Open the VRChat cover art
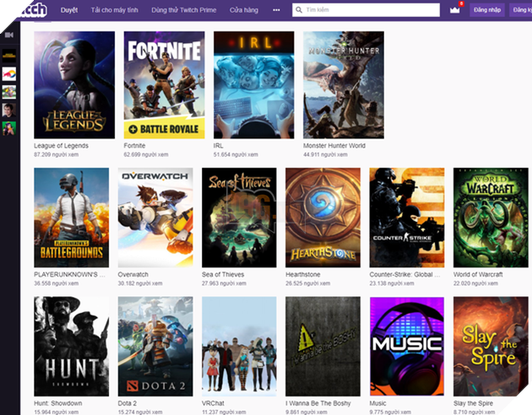Image resolution: width=532 pixels, height=415 pixels. tap(239, 347)
